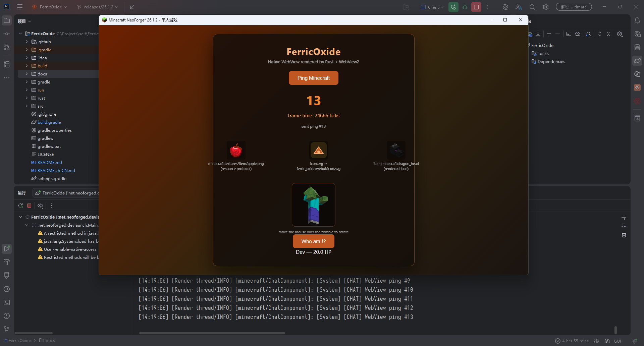
Task: Open the Database tool window
Action: click(x=637, y=47)
